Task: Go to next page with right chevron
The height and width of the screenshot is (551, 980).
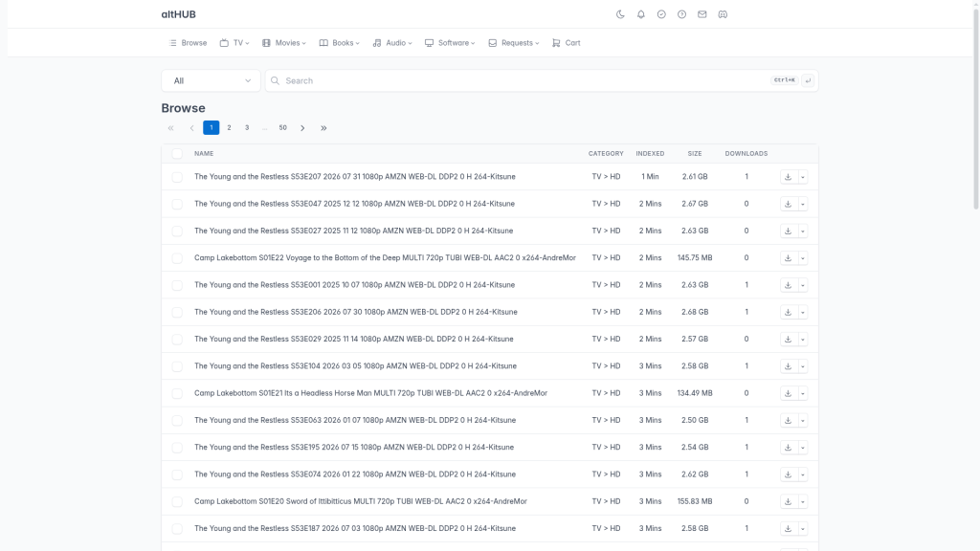Action: pos(302,128)
